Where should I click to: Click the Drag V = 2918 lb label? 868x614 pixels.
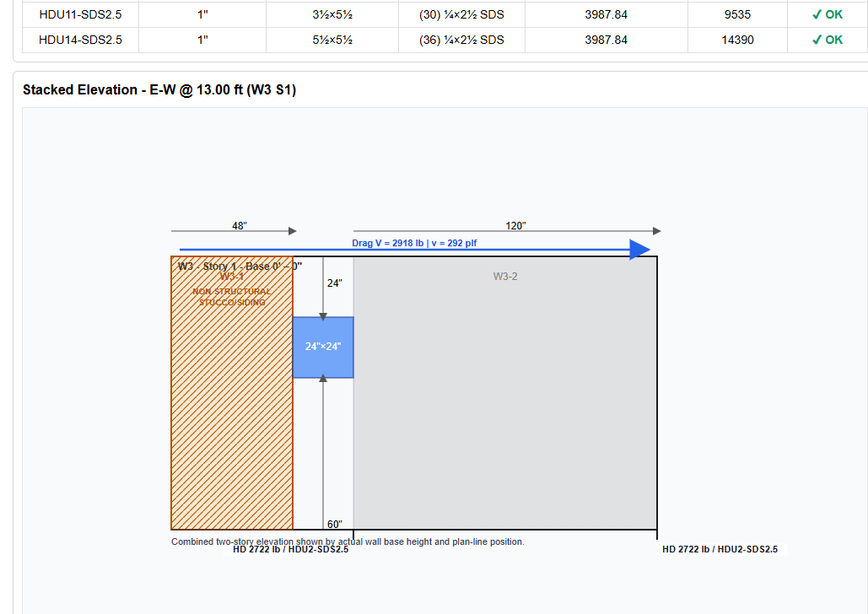[x=414, y=243]
